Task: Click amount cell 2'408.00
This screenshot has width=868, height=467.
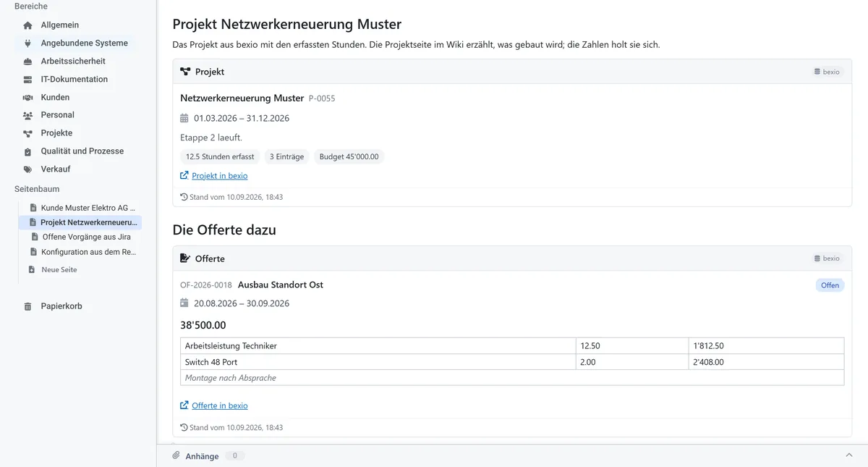Action: click(766, 362)
